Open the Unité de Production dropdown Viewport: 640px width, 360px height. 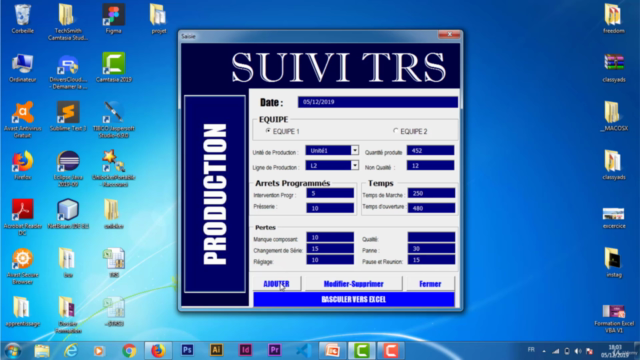click(x=355, y=150)
